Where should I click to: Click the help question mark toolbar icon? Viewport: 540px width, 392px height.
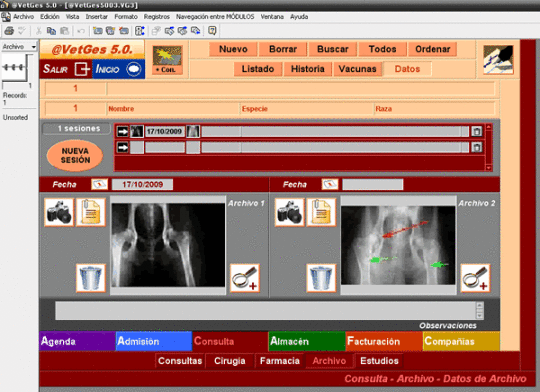pos(212,31)
